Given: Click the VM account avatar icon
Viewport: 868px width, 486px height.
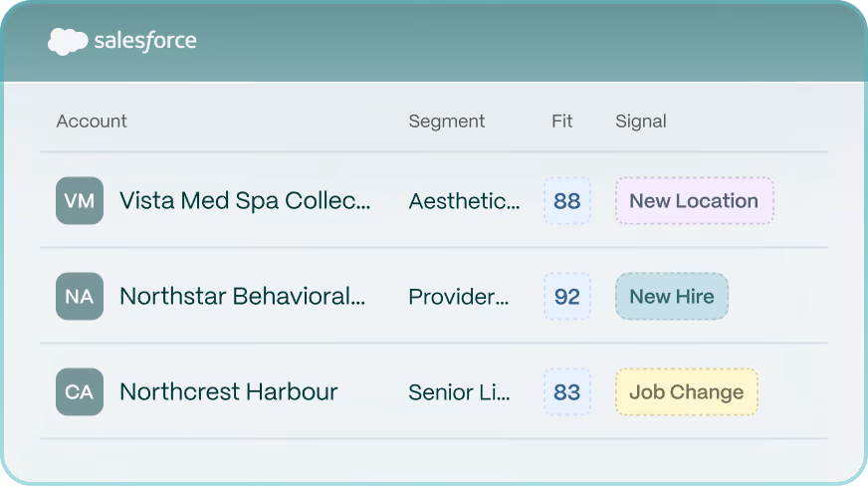Looking at the screenshot, I should (80, 200).
